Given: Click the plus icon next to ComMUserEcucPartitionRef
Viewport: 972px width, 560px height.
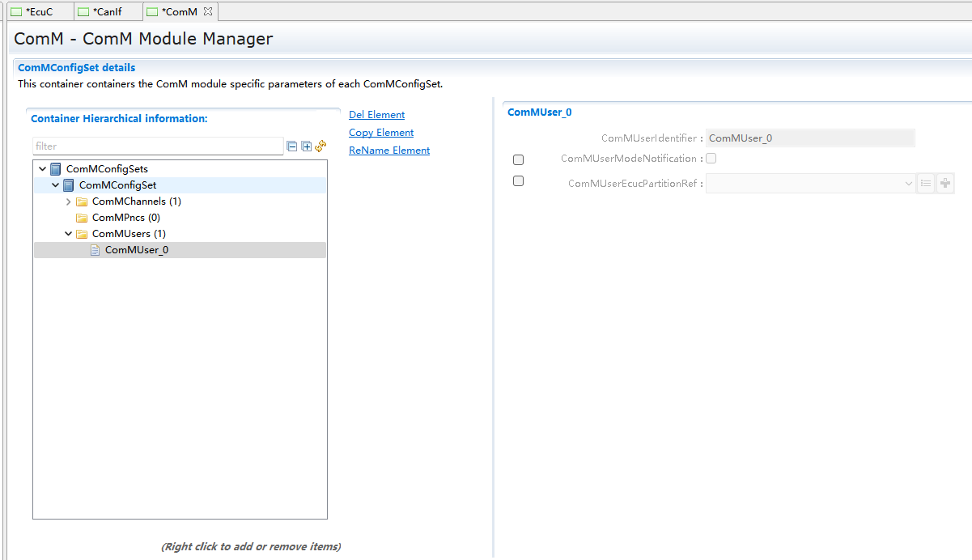Looking at the screenshot, I should [944, 184].
